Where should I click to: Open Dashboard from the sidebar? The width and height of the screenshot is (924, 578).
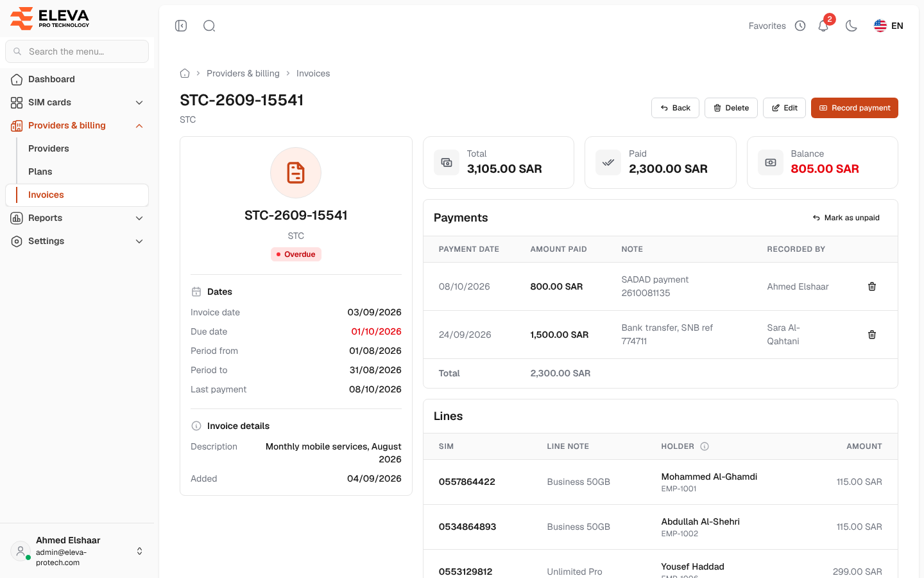pos(77,80)
